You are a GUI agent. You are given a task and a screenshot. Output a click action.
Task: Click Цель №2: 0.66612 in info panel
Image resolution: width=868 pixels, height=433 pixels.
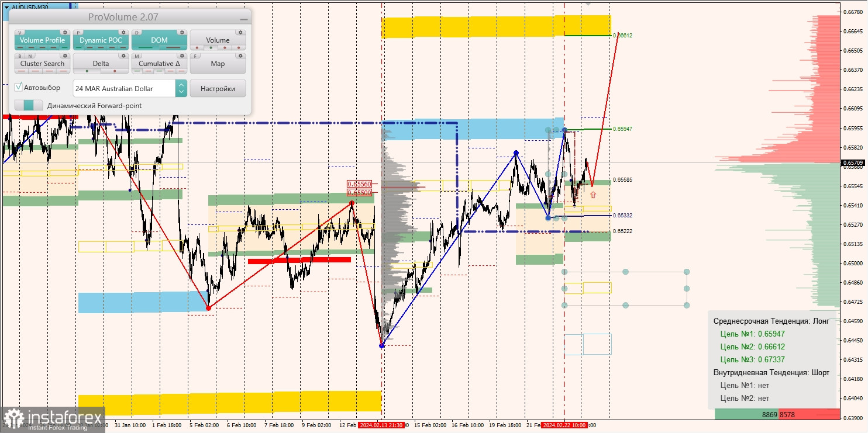752,347
